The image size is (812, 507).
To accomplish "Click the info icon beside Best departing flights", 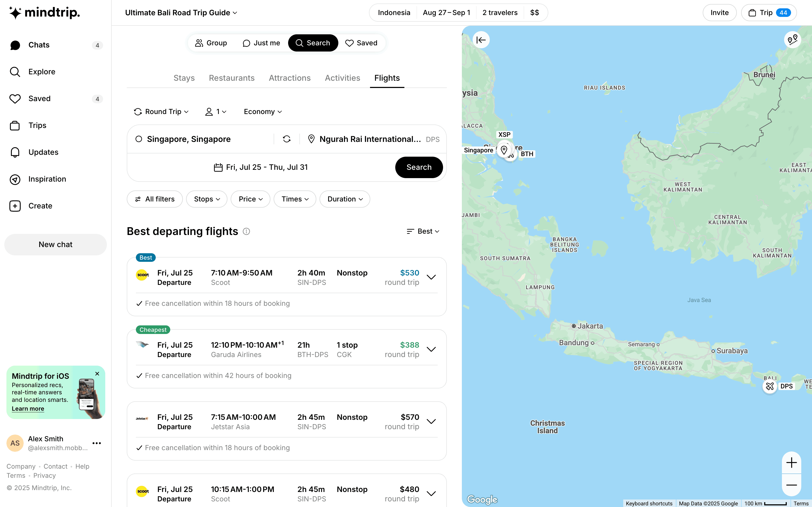I will click(246, 231).
